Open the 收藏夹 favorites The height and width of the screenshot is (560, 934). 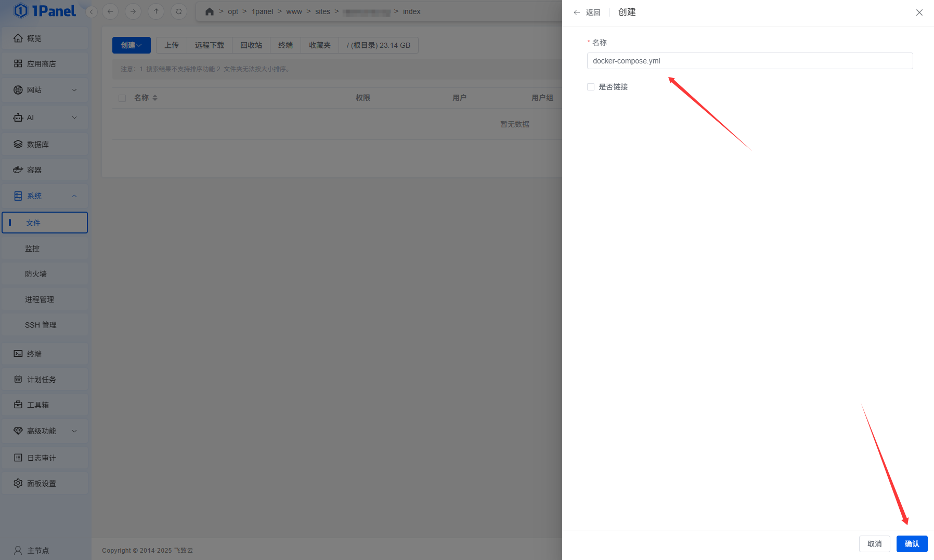pos(320,45)
